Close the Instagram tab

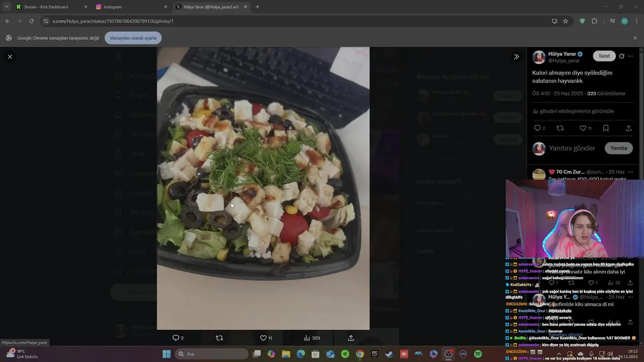tap(166, 7)
